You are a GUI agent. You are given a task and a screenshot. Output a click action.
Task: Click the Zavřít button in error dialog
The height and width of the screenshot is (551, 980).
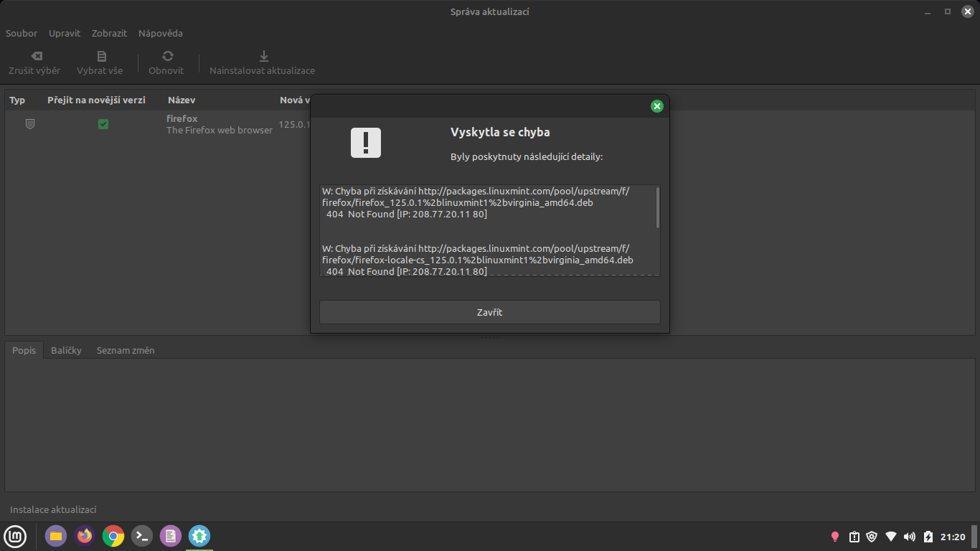(489, 312)
